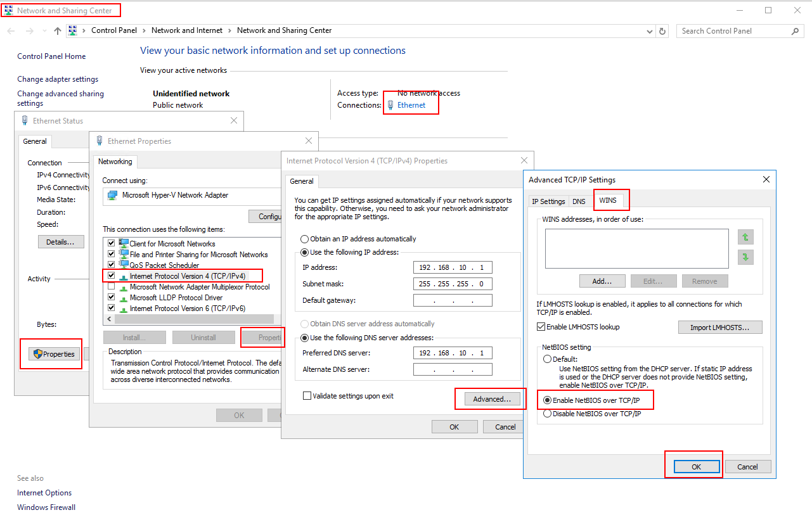Screen dimensions: 812x522
Task: Click OK in Advanced TCP/IP Settings
Action: click(x=696, y=467)
